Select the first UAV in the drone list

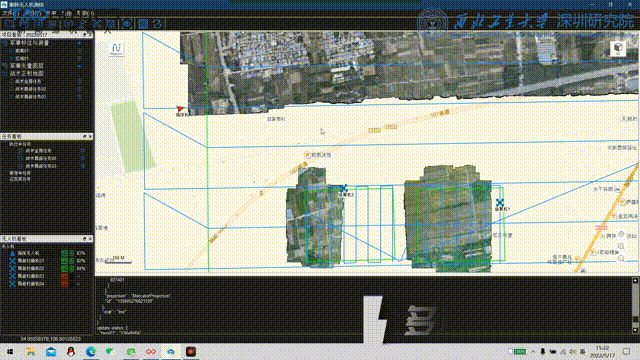[x=28, y=253]
